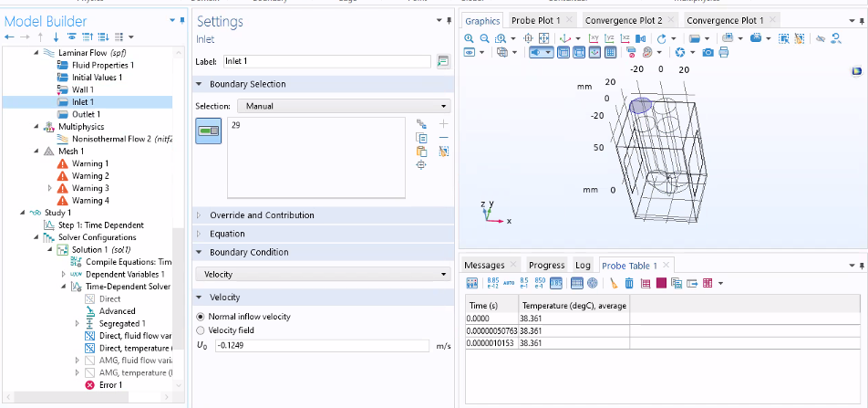
Task: Open the Boundary Condition Velocity dropdown
Action: pos(323,273)
